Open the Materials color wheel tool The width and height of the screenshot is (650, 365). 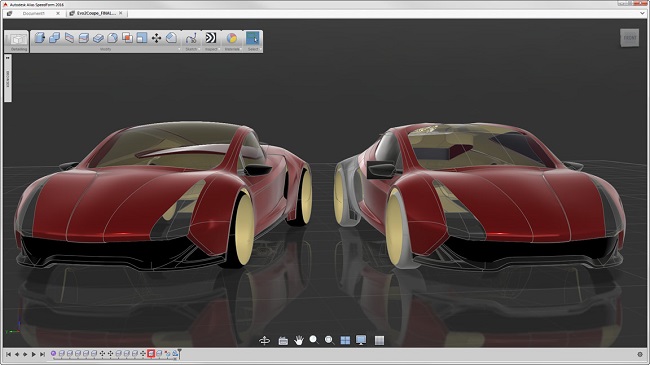[232, 38]
